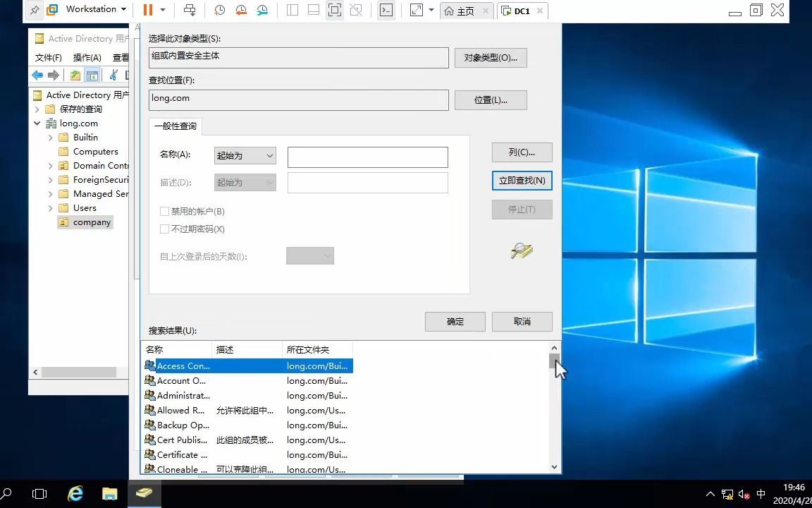The image size is (812, 508).
Task: Expand the Users tree node
Action: pos(50,208)
